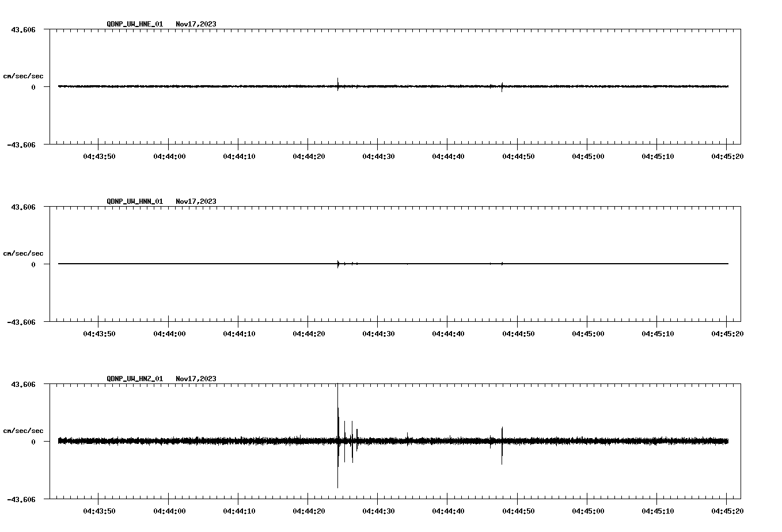The image size is (782, 532).
Task: Select the HNE trace spike near 04:44:24
Action: point(337,84)
